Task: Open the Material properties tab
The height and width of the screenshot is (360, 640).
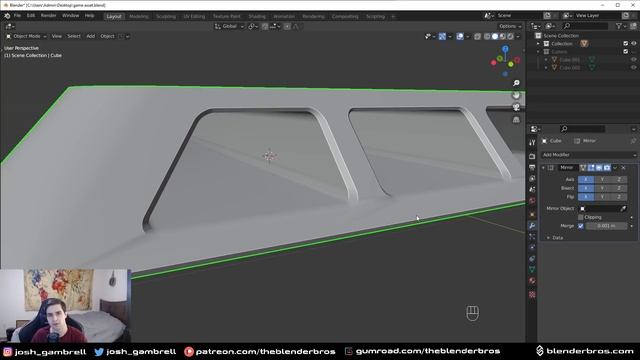Action: pos(532,280)
